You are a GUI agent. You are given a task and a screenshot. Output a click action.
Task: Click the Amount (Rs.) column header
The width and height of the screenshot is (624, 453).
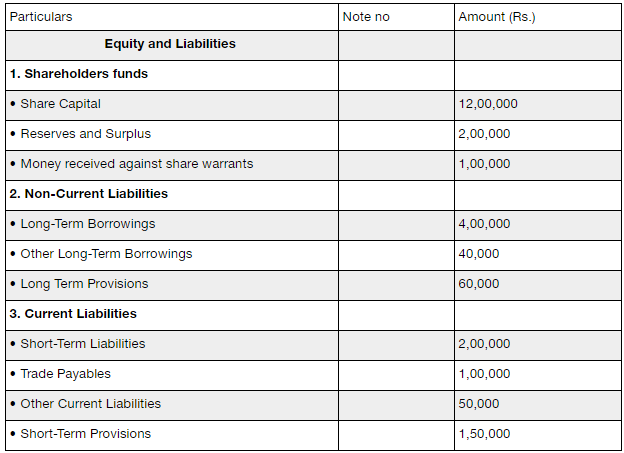point(496,17)
